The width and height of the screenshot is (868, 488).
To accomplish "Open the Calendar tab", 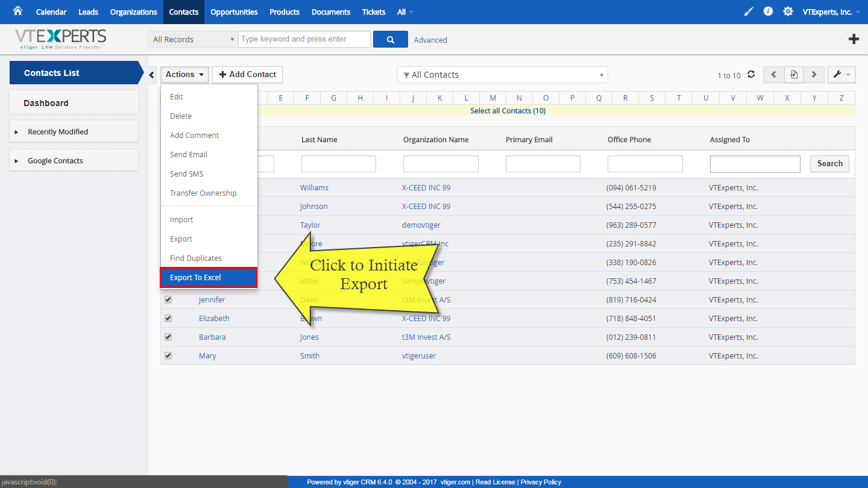I will (51, 12).
